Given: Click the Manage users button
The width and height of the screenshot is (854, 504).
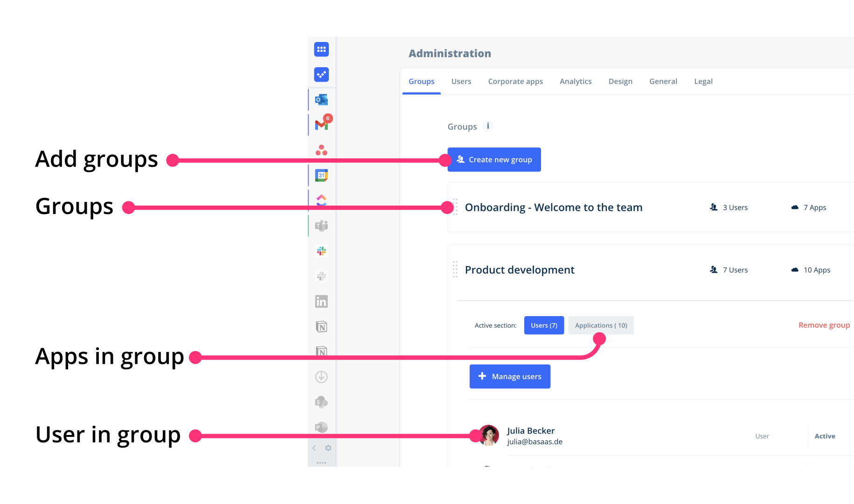Looking at the screenshot, I should click(x=510, y=376).
